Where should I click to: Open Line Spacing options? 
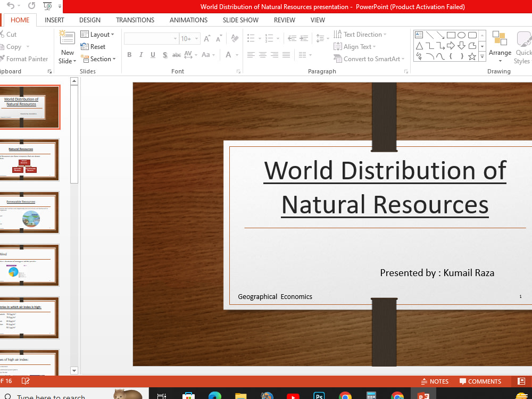point(322,38)
